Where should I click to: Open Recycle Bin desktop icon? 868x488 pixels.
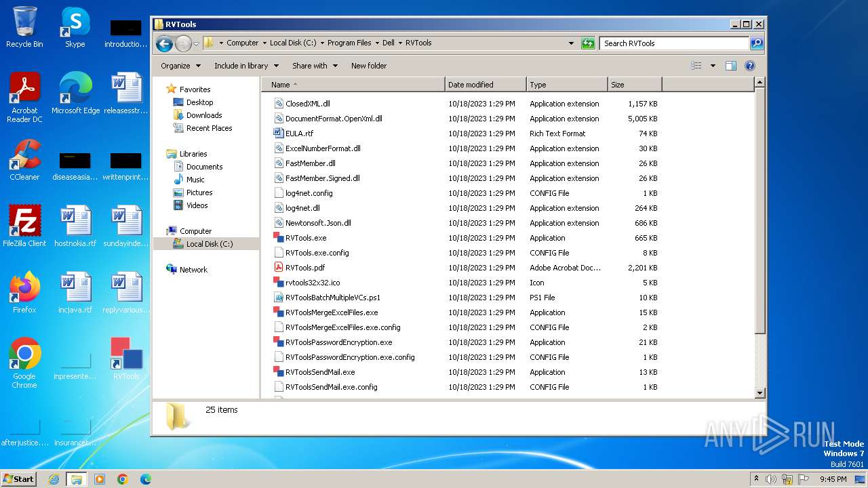(x=24, y=27)
